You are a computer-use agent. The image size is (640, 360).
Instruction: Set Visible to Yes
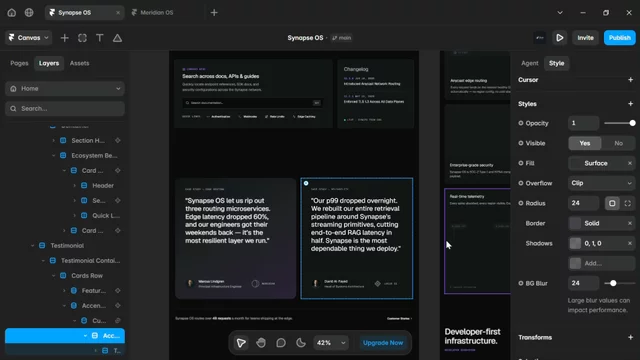coord(585,143)
